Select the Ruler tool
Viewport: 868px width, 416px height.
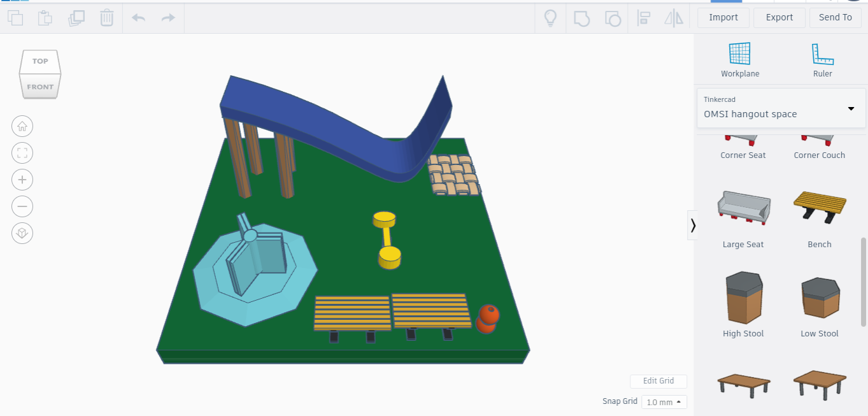[x=823, y=60]
